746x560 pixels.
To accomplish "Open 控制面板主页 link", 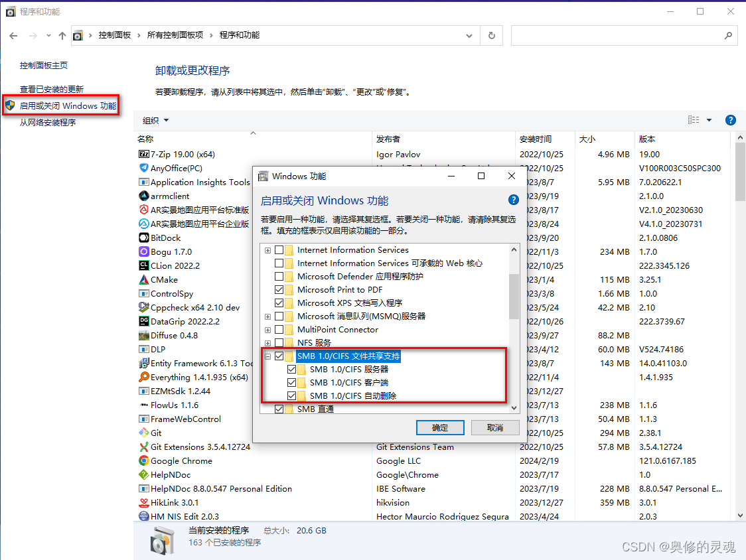I will click(x=44, y=66).
